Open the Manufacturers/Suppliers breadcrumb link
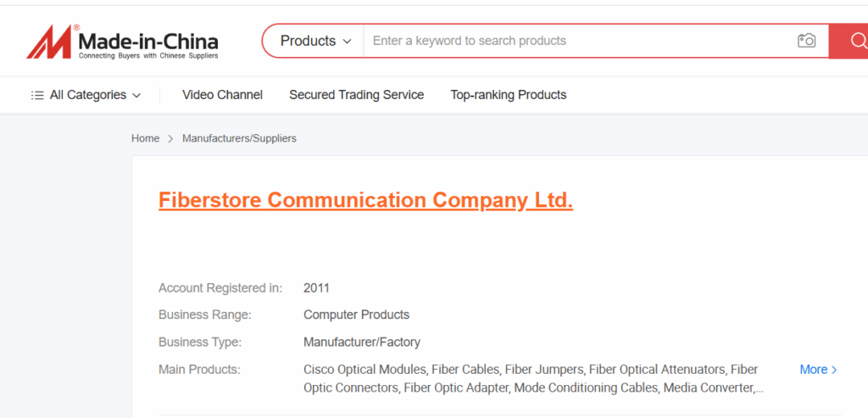Viewport: 868px width, 418px height. [x=239, y=138]
